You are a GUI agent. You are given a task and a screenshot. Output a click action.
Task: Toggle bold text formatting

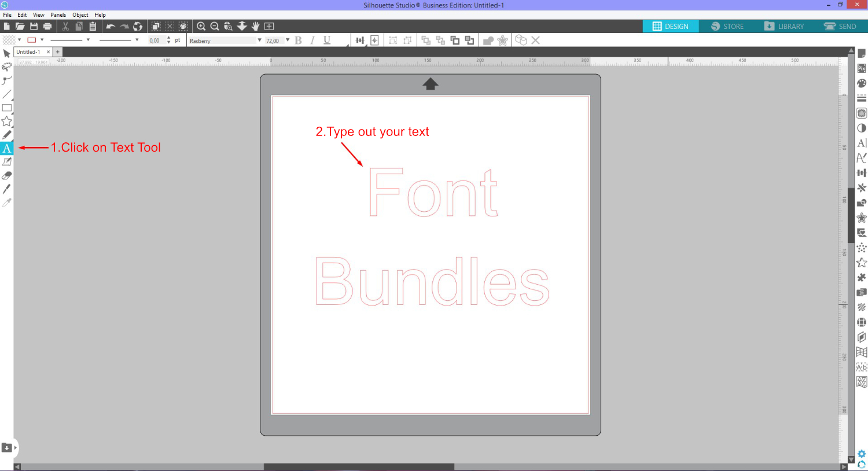pyautogui.click(x=298, y=40)
